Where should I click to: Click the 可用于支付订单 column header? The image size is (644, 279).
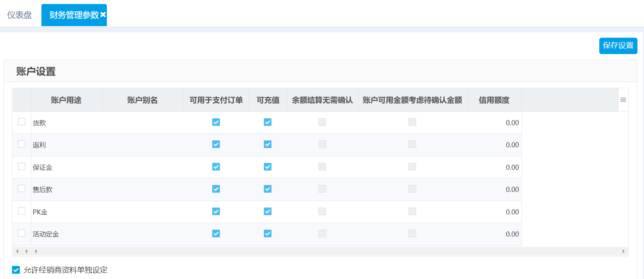tap(217, 100)
